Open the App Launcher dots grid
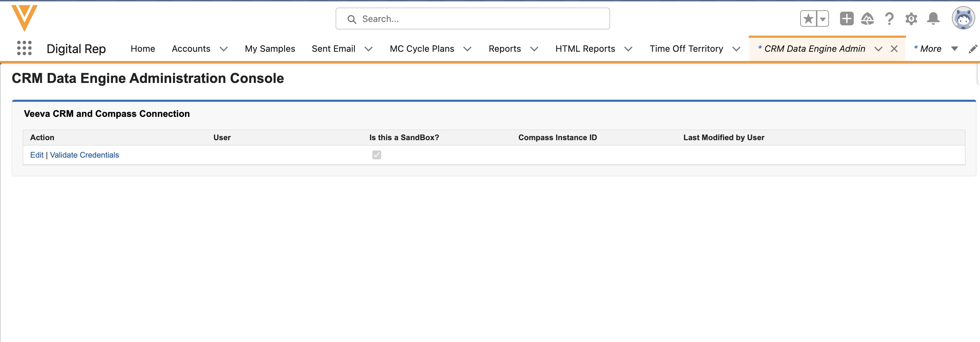Image resolution: width=980 pixels, height=342 pixels. pyautogui.click(x=24, y=48)
